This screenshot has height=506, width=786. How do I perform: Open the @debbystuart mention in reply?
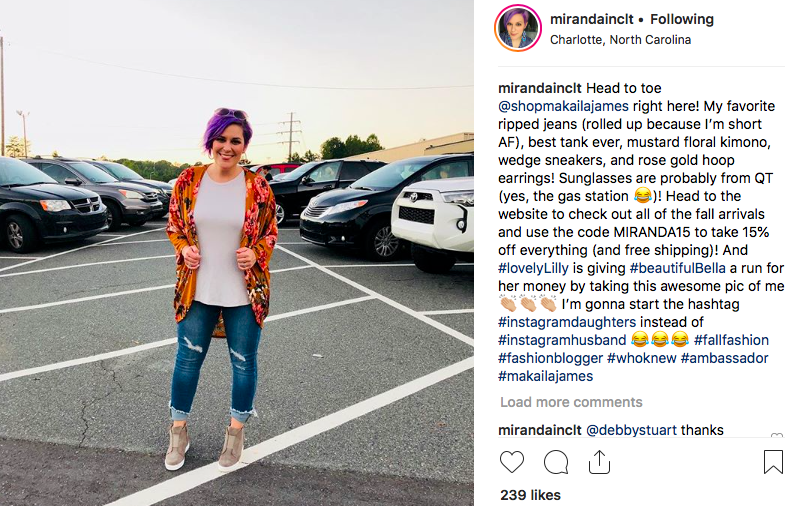[631, 430]
